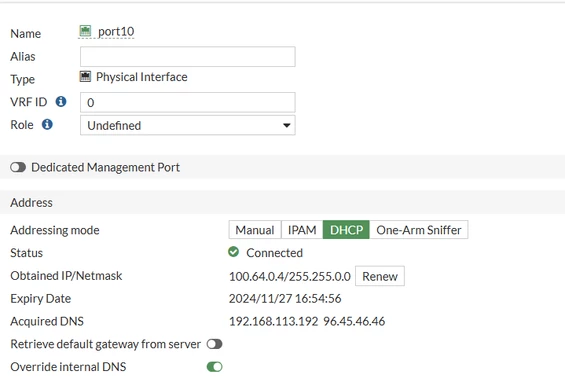Click the Connected status text
Image resolution: width=565 pixels, height=390 pixels.
click(x=275, y=253)
